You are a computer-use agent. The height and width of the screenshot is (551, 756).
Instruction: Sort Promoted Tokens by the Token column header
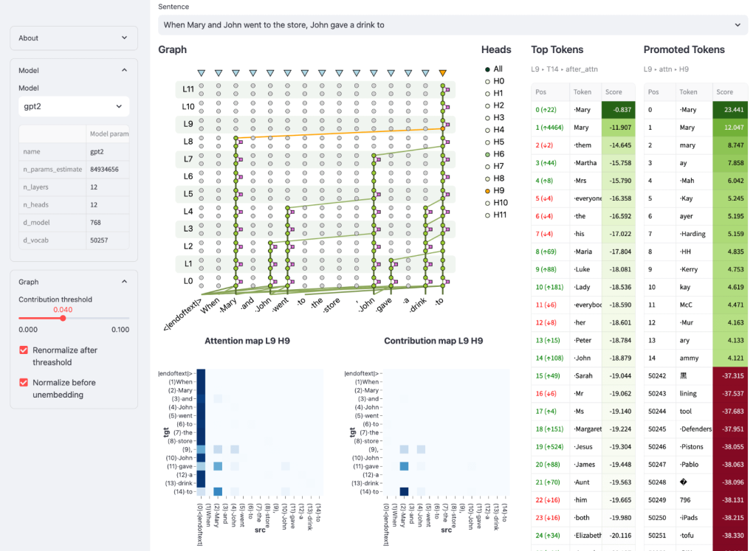(693, 92)
